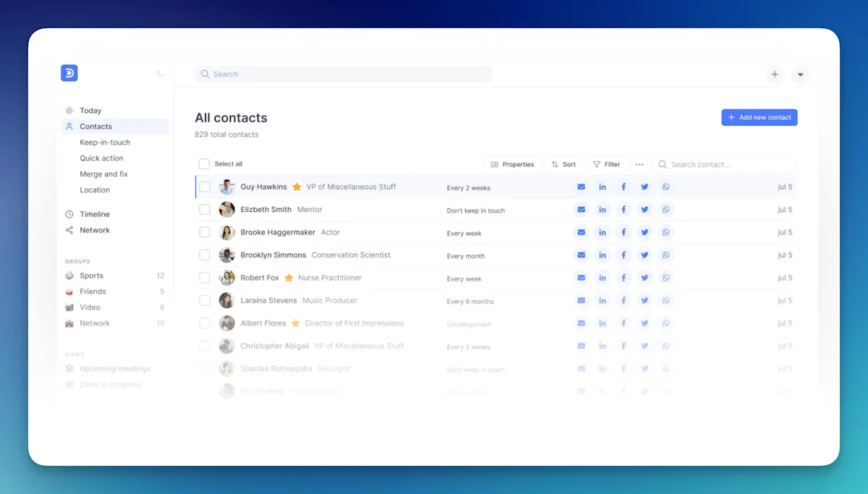Open Laraina Stevens Twitter icon

coord(644,300)
